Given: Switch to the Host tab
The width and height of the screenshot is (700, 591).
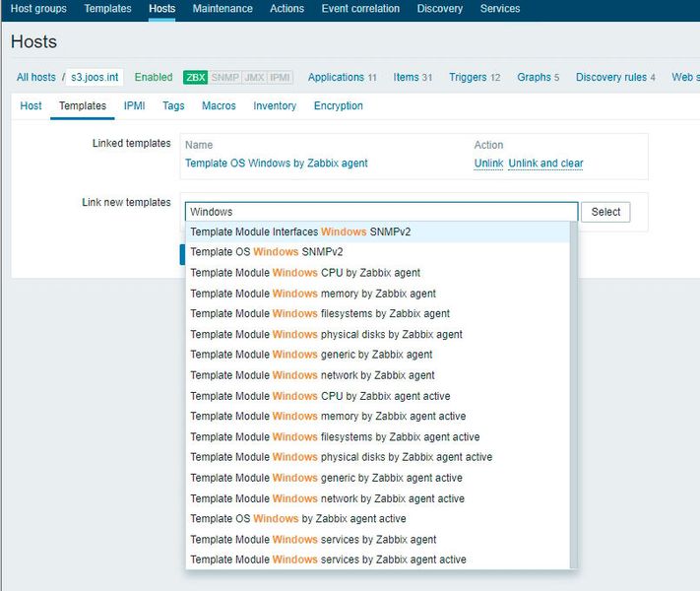Looking at the screenshot, I should pos(31,105).
